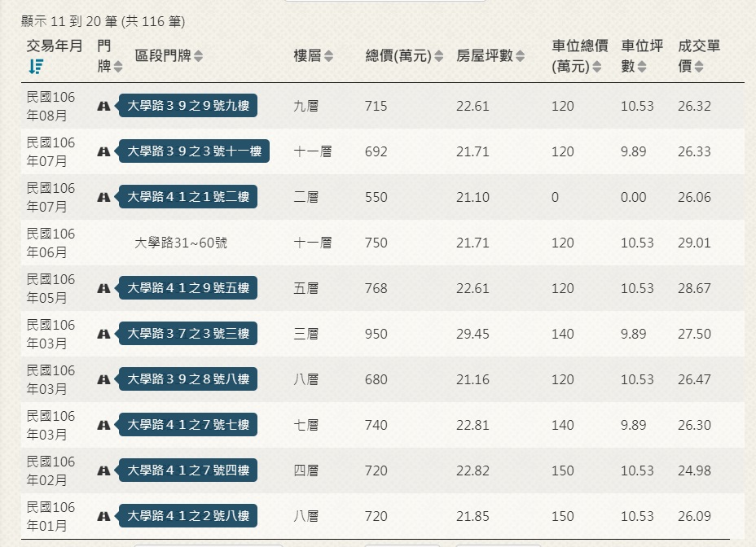Open the 大學路39之9號九樓 address tag
Image resolution: width=756 pixels, height=547 pixels.
point(187,106)
